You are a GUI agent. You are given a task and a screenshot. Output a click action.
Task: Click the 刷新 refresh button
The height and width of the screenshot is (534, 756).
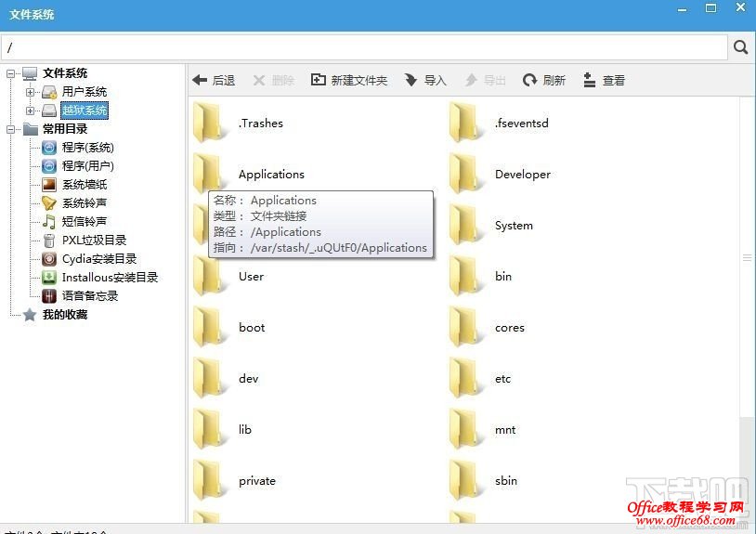pyautogui.click(x=544, y=81)
